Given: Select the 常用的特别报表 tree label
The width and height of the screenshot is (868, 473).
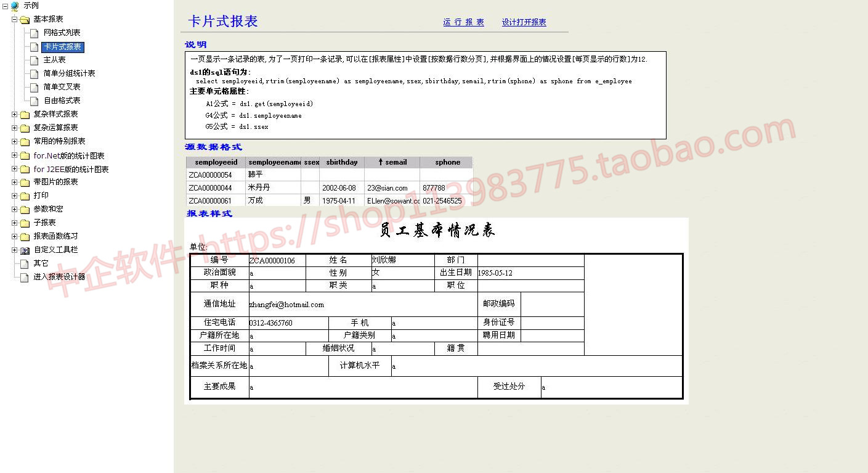Looking at the screenshot, I should coord(59,141).
